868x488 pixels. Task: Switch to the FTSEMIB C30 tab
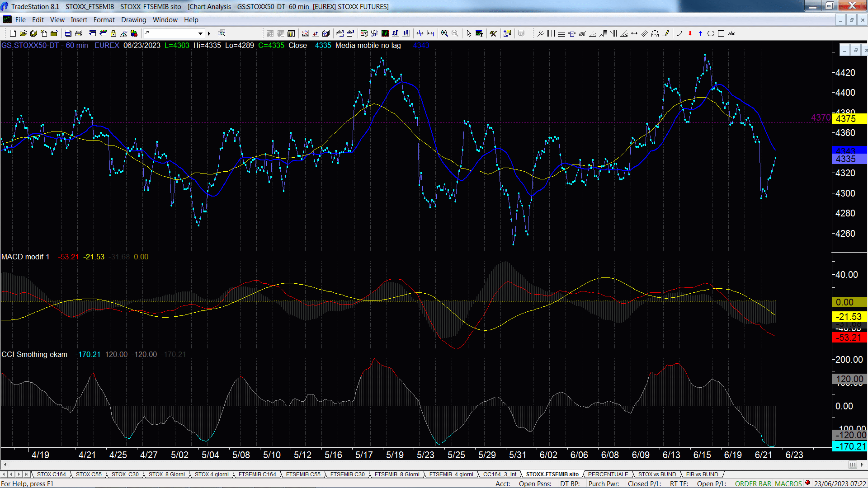pos(347,474)
